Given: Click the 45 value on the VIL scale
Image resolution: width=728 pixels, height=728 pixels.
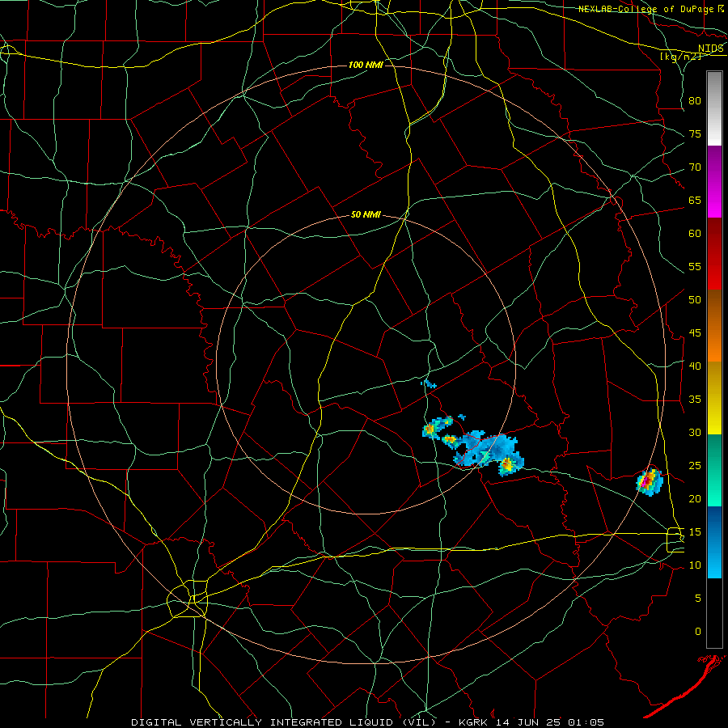Looking at the screenshot, I should [x=695, y=333].
